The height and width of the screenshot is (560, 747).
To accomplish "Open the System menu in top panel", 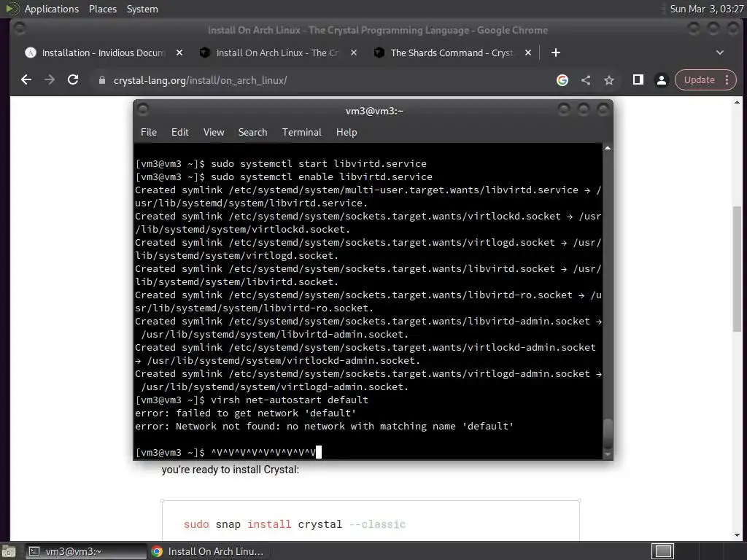I will 142,9.
